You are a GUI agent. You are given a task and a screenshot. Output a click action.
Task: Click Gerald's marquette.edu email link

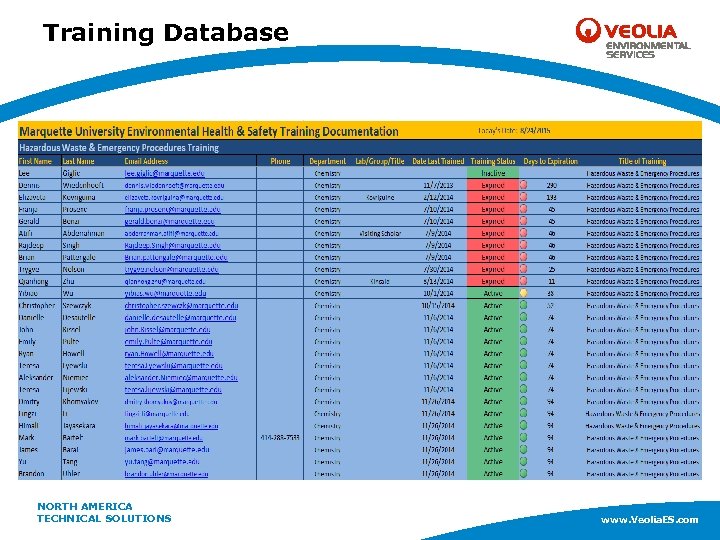pos(169,221)
